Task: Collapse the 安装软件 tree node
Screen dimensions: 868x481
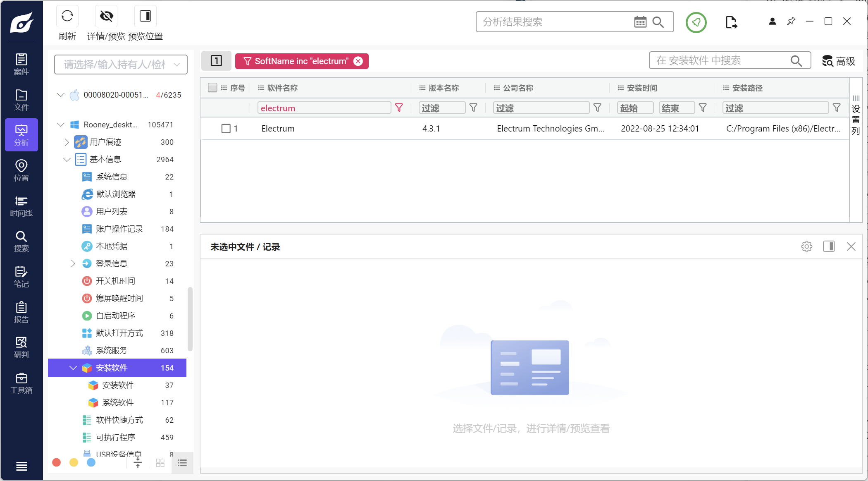Action: (x=73, y=368)
